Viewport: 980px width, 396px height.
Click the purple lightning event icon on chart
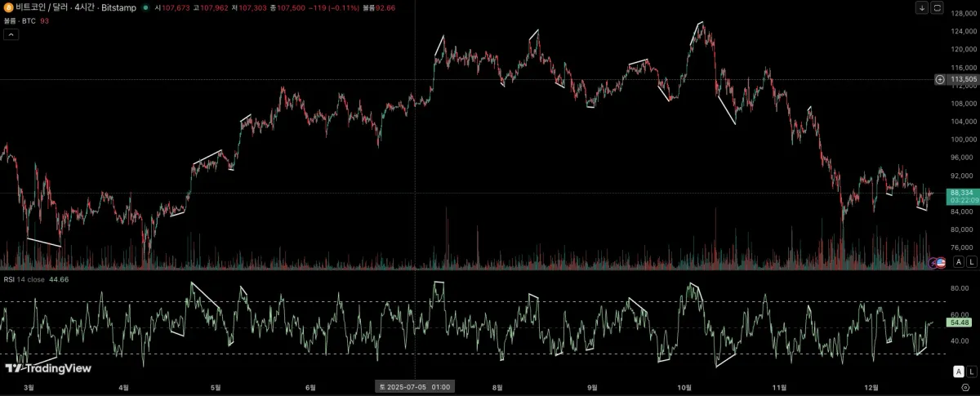[933, 262]
